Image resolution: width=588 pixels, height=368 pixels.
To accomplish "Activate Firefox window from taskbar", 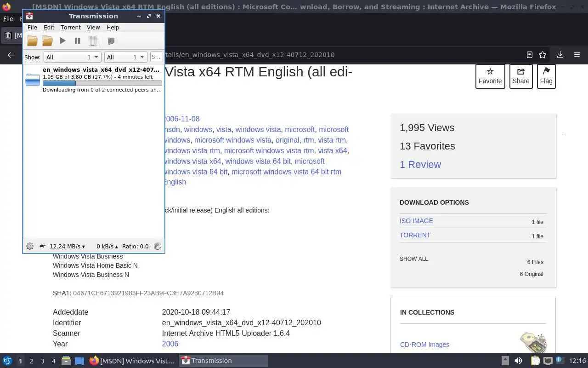I will coord(132,361).
